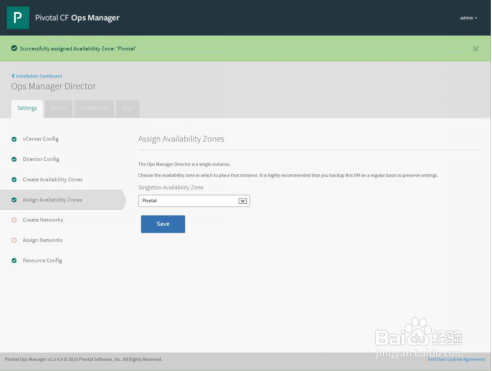
Task: Open vCenter Config section
Action: point(40,139)
